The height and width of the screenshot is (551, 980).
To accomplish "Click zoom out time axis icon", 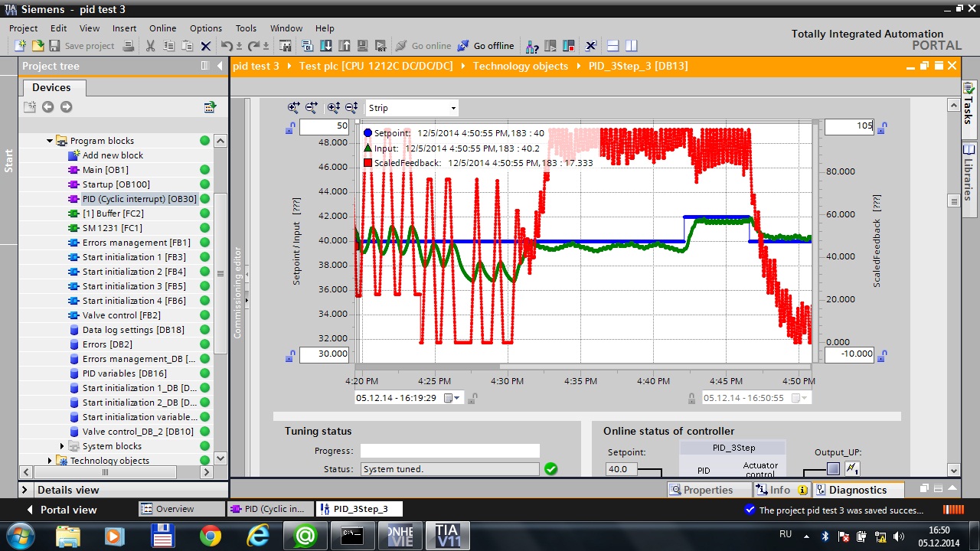I will click(312, 108).
